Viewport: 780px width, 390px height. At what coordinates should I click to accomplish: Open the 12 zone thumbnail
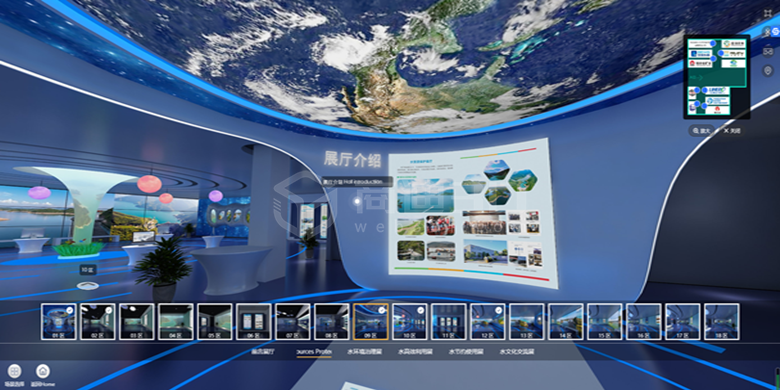coord(488,322)
